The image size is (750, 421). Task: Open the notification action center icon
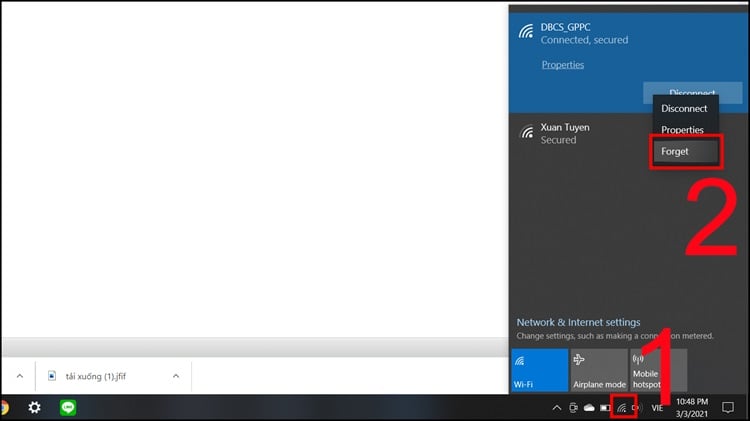click(728, 408)
